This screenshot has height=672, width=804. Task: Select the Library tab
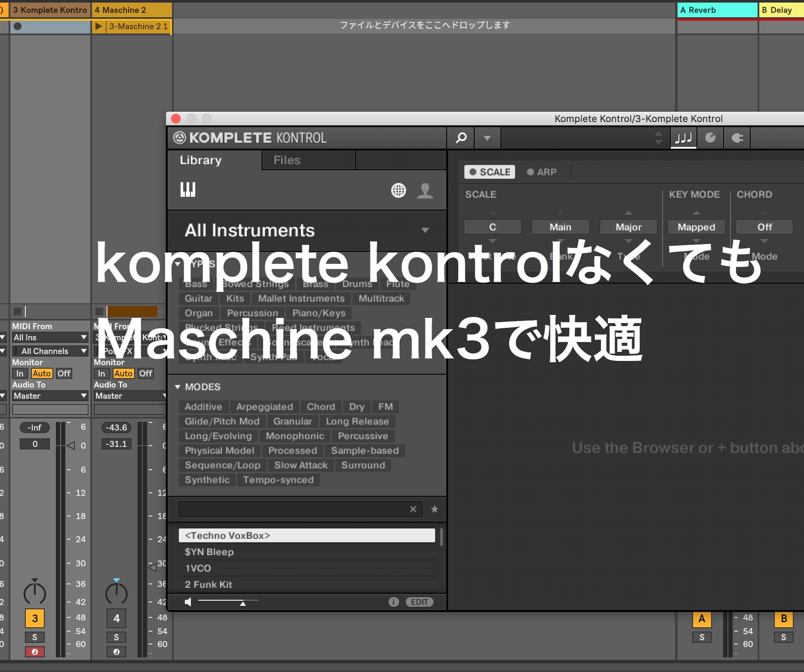pyautogui.click(x=201, y=160)
